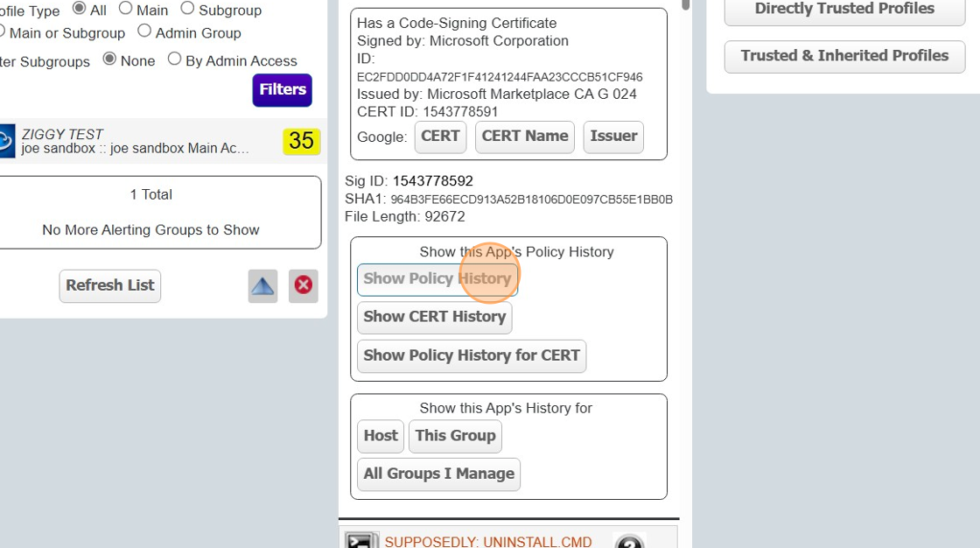Google the certificate via CERT button
980x548 pixels.
440,137
